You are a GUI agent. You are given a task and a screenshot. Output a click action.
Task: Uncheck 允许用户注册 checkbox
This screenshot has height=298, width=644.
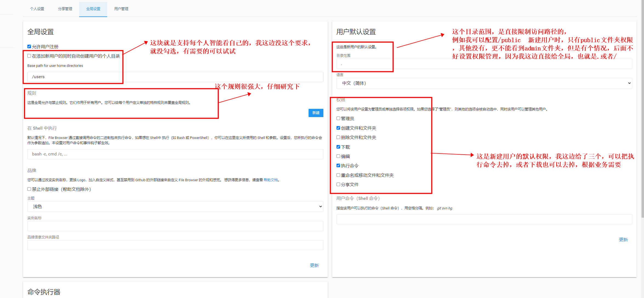[29, 47]
